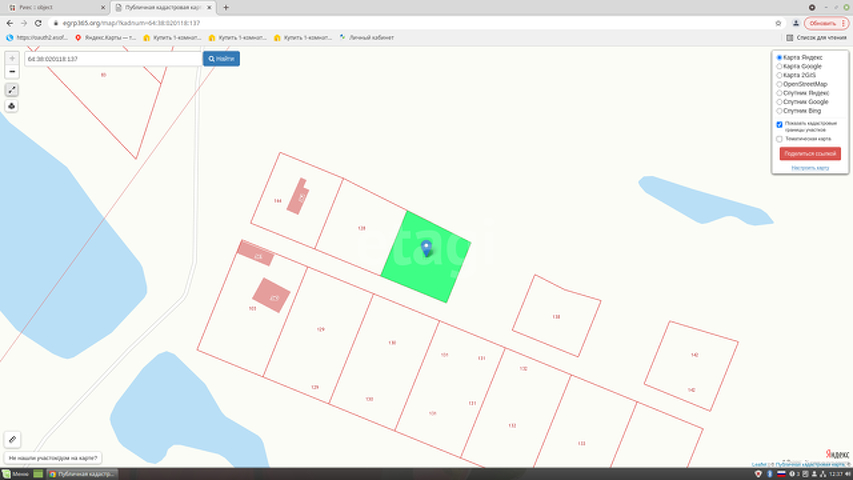Uncheck show cadastral boundaries checkbox
This screenshot has height=480, width=853.
pos(780,124)
